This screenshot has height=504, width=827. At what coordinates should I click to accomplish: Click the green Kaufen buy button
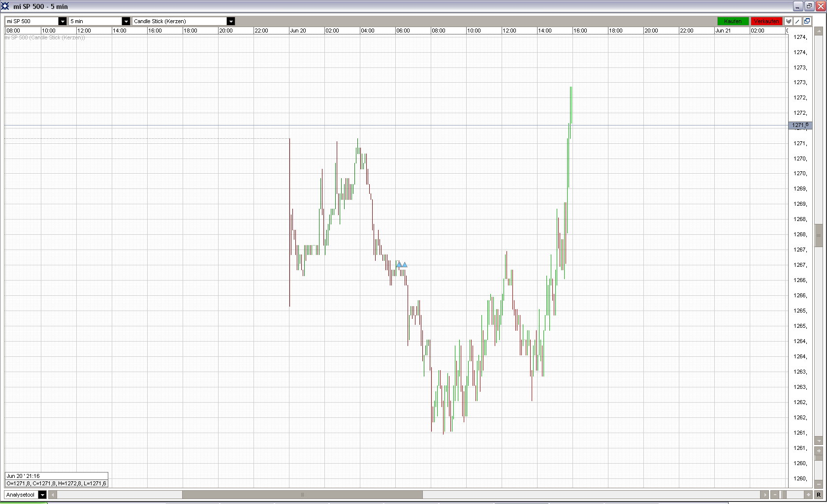733,21
